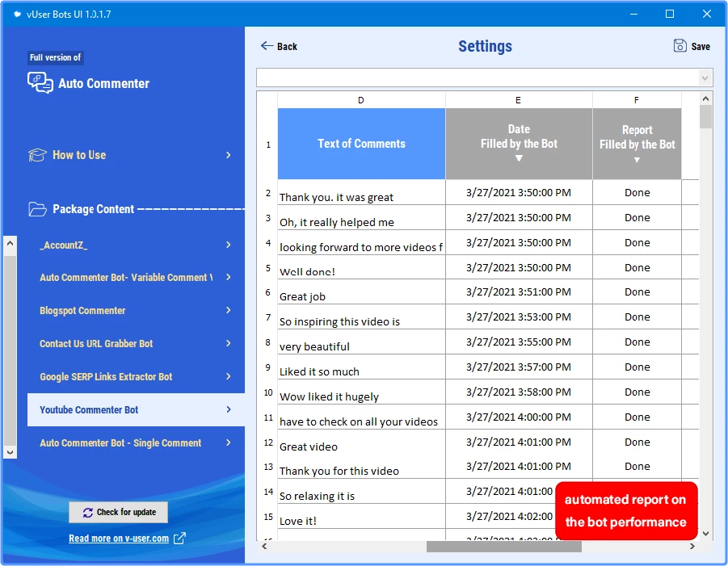The width and height of the screenshot is (728, 566).
Task: Click cell 'Thank you for this video'
Action: click(361, 466)
